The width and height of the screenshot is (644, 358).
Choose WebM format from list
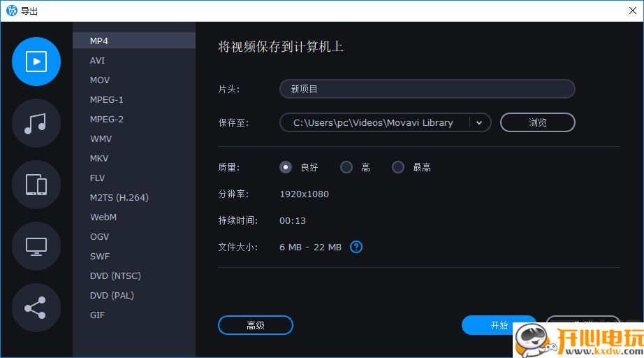tap(103, 217)
